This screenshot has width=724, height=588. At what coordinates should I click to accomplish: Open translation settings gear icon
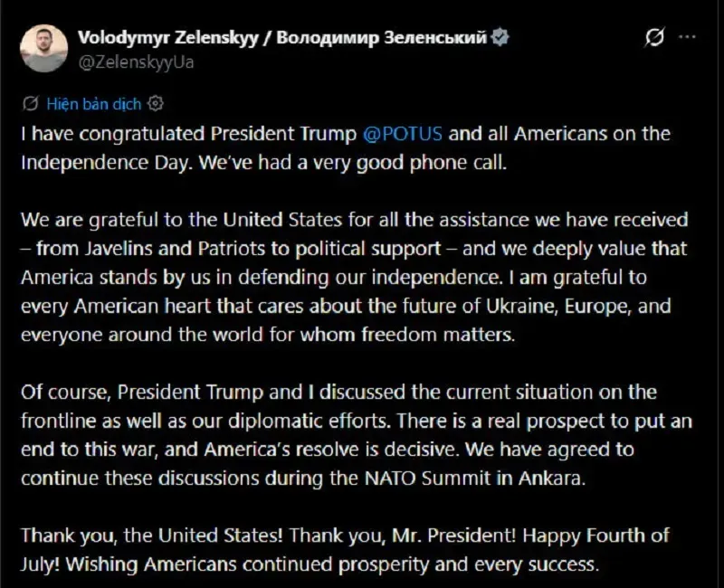[x=156, y=103]
